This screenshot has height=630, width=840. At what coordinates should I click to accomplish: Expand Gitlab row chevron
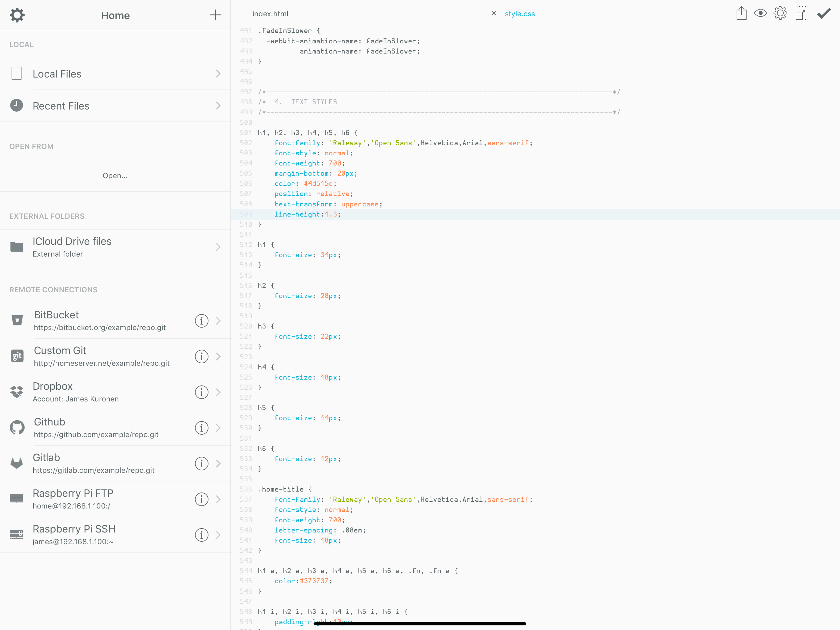(218, 464)
